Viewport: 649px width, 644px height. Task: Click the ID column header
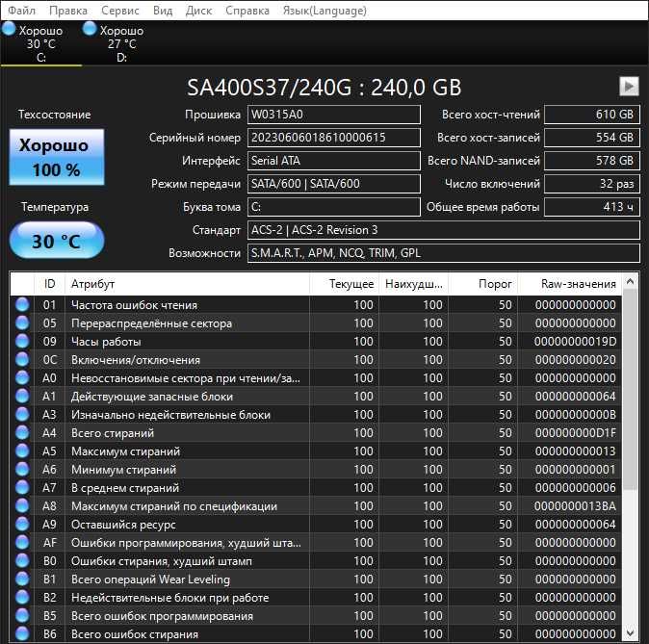49,284
